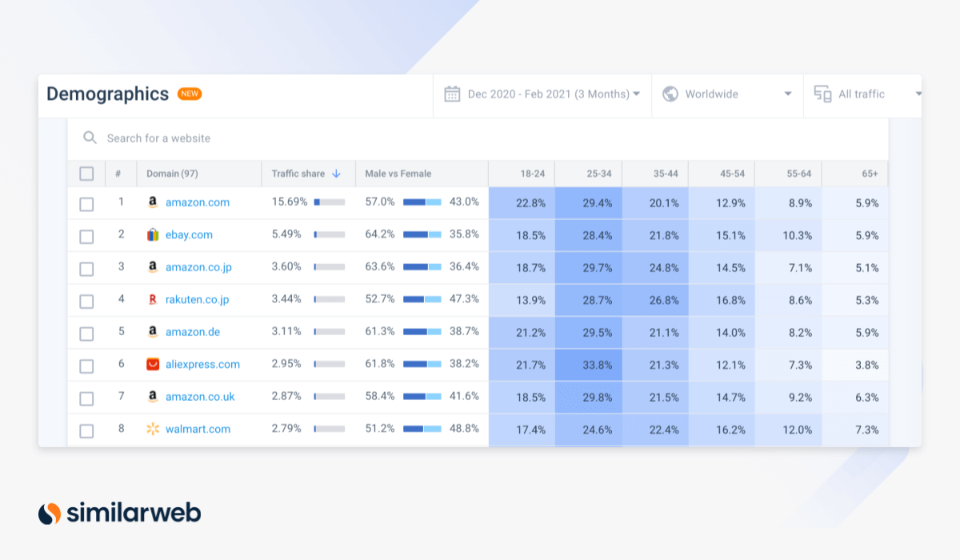Open the amazon.com domain link
This screenshot has height=560, width=960.
coord(198,202)
